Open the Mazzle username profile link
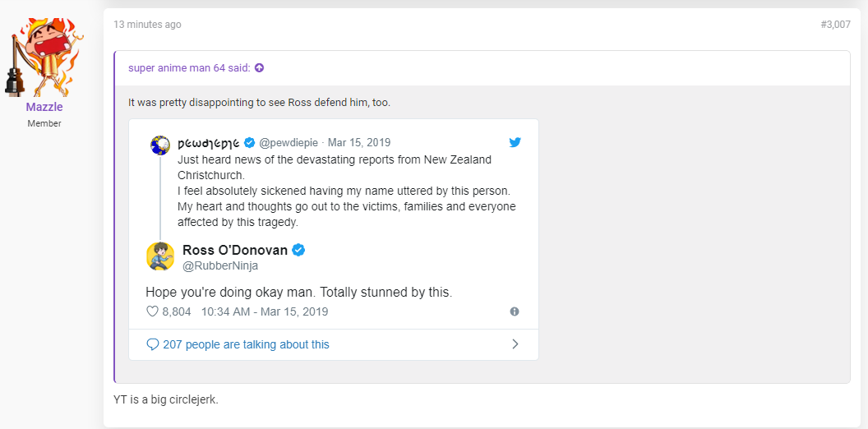 point(44,107)
